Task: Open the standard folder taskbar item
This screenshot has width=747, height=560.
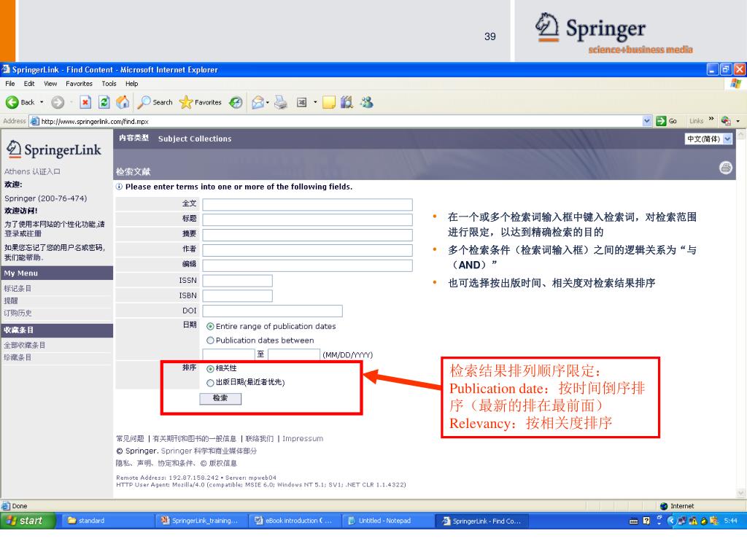Action: (x=107, y=521)
